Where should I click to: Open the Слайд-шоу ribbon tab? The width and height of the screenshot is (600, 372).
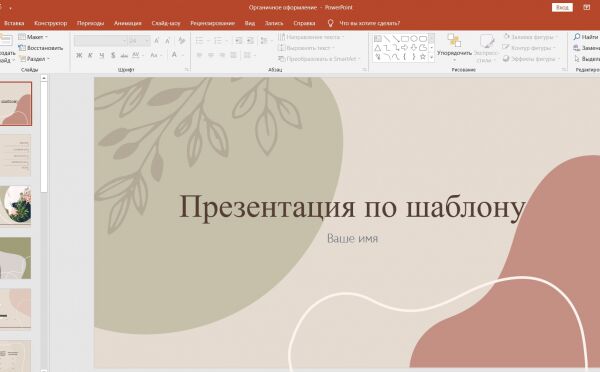coord(166,23)
